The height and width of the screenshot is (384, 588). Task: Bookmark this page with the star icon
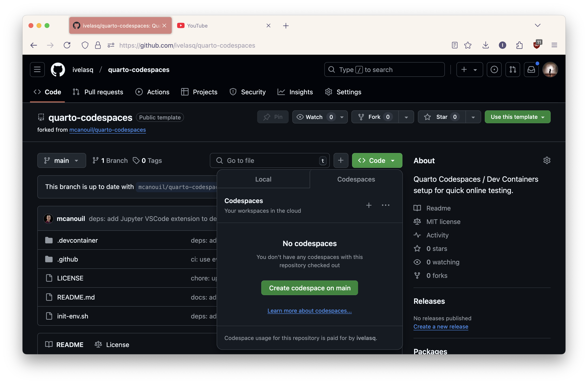[x=468, y=45]
